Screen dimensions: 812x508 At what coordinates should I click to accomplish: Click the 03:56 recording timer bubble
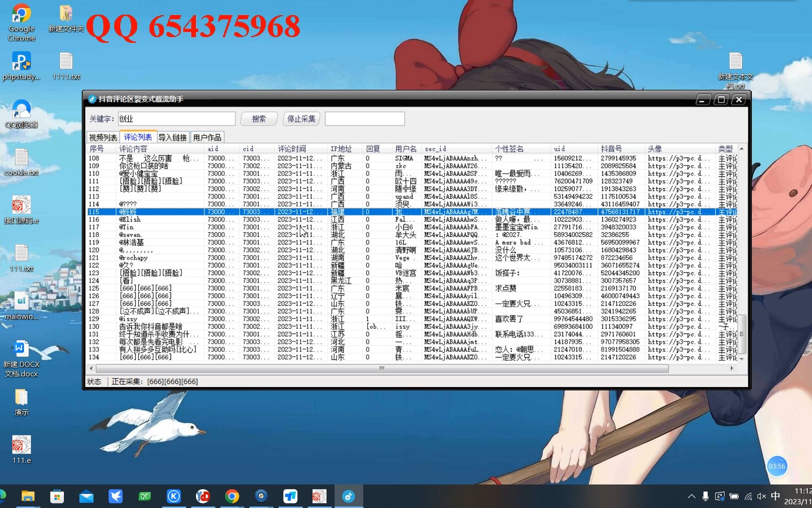coord(777,466)
